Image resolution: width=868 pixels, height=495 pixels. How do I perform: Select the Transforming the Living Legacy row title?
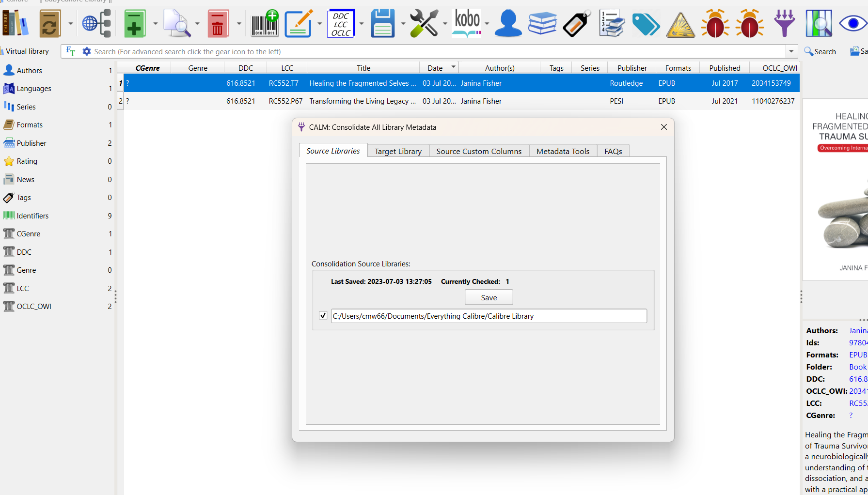pyautogui.click(x=363, y=101)
